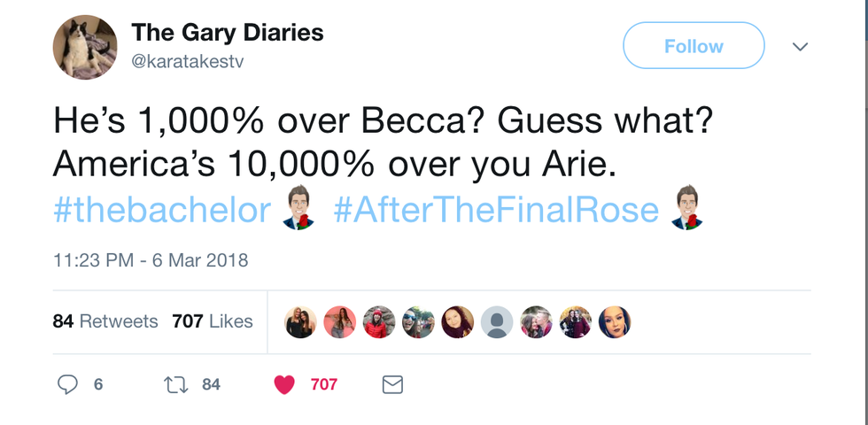Expand the tweet options chevron

[800, 46]
